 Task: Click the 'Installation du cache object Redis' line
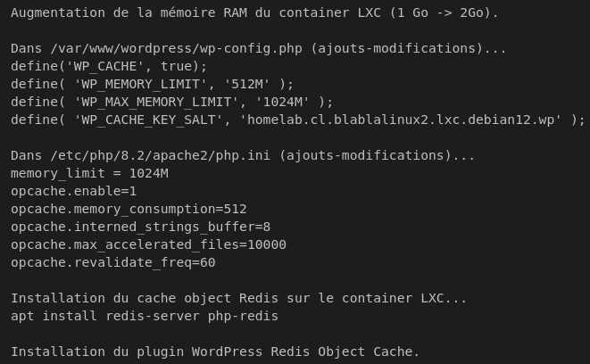[238, 299]
